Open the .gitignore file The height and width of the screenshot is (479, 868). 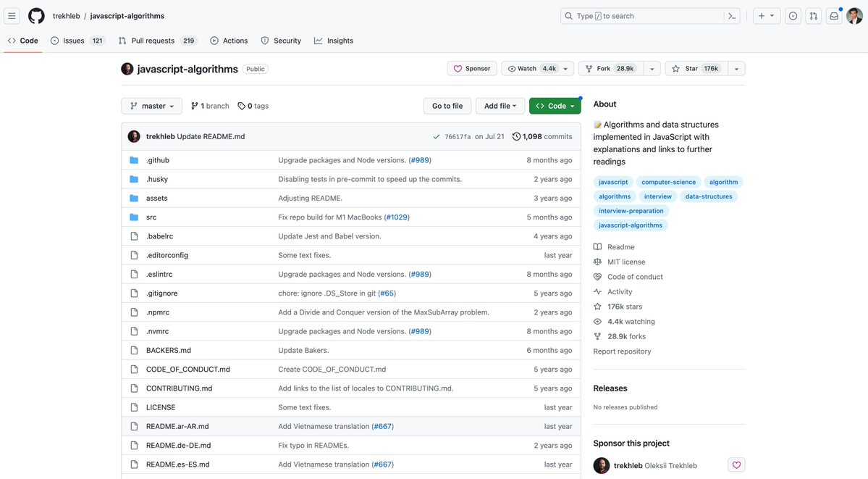(x=162, y=293)
